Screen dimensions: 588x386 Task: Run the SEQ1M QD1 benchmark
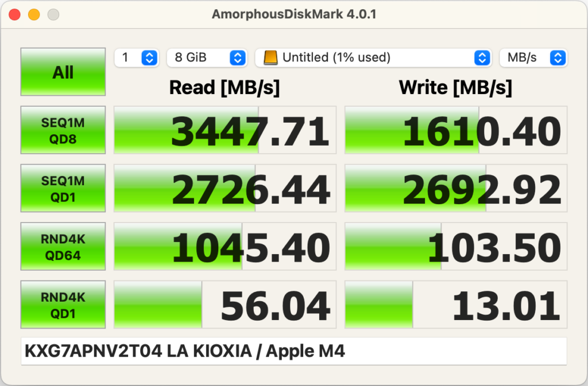pos(63,189)
